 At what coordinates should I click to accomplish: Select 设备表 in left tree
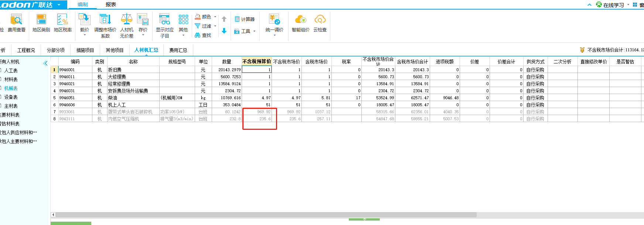(x=11, y=97)
